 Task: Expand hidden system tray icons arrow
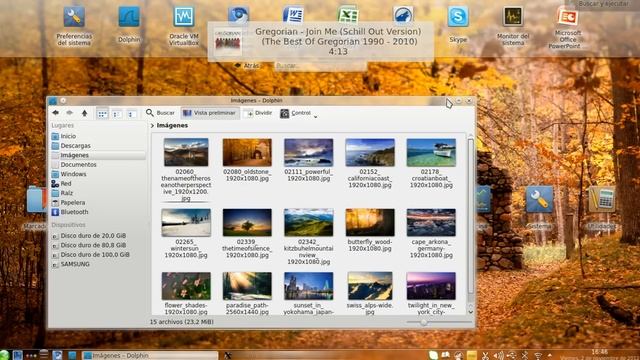pos(550,356)
